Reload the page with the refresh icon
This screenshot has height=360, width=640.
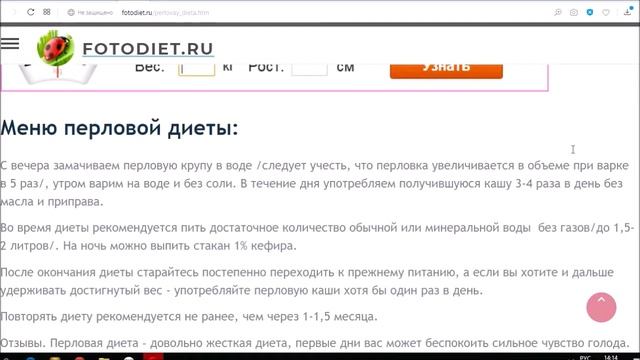pos(31,12)
